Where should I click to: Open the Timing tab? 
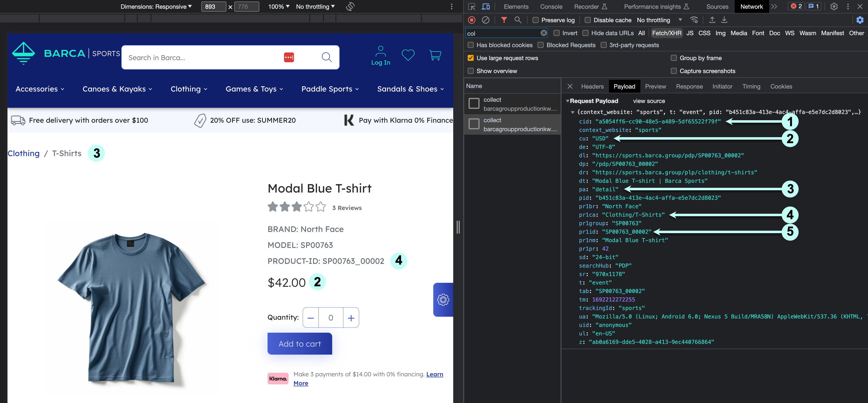pyautogui.click(x=751, y=86)
